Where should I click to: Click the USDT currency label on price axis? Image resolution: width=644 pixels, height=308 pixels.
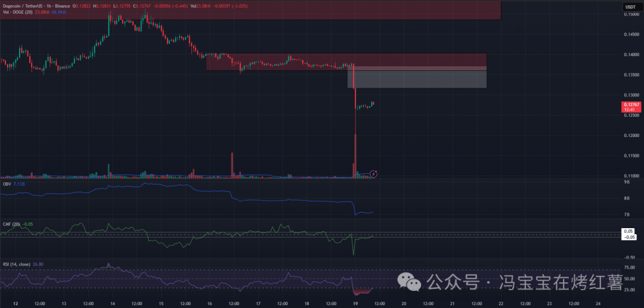click(x=630, y=7)
